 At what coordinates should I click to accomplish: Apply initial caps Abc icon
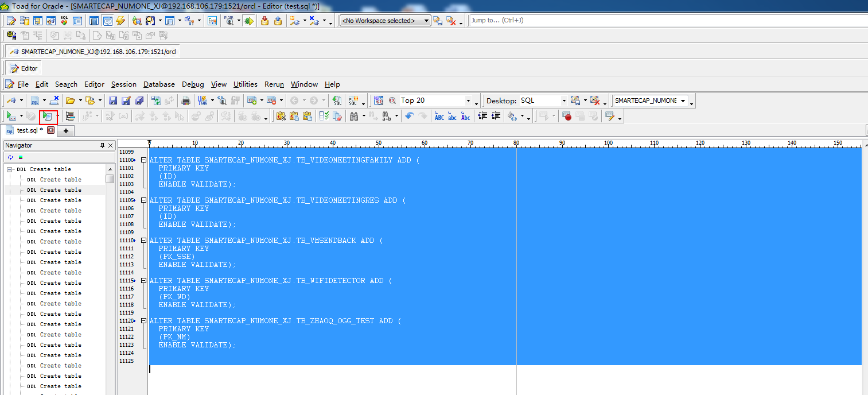[x=465, y=117]
